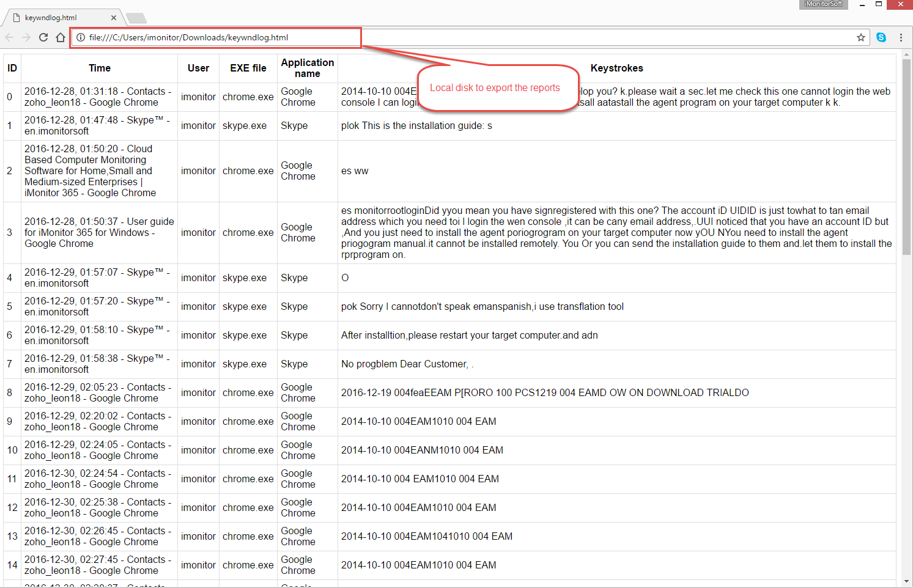
Task: Click keystrokes '2014-10-10 004EAM1041010 004 EAM'
Action: pos(427,536)
